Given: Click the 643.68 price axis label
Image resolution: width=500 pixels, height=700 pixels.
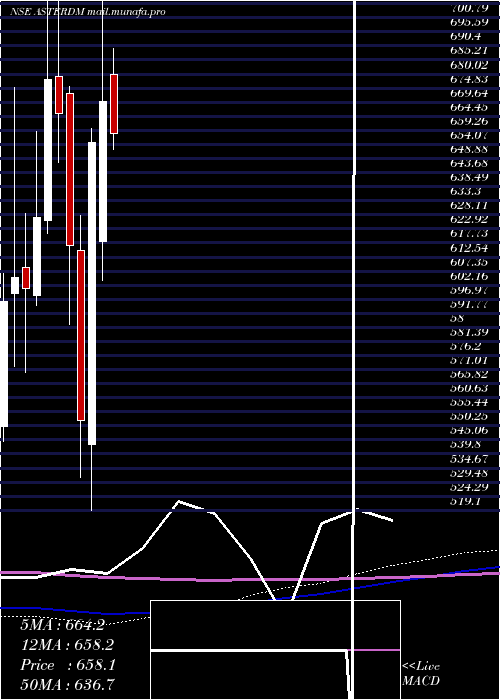Looking at the screenshot, I should [470, 163].
